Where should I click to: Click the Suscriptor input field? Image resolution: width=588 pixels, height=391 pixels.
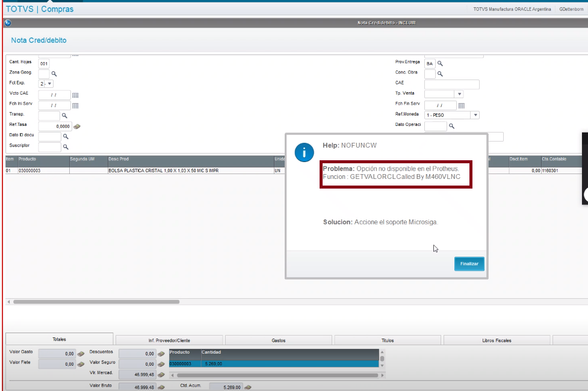click(x=49, y=147)
